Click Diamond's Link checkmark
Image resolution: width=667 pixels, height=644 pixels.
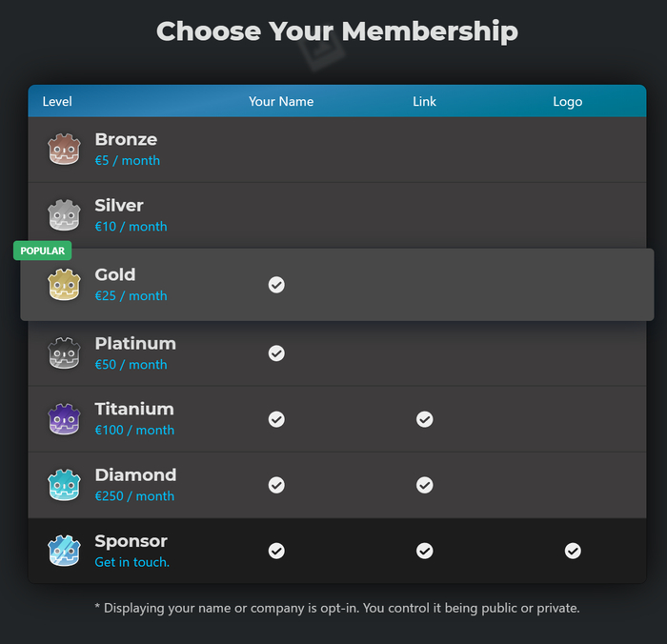coord(425,485)
